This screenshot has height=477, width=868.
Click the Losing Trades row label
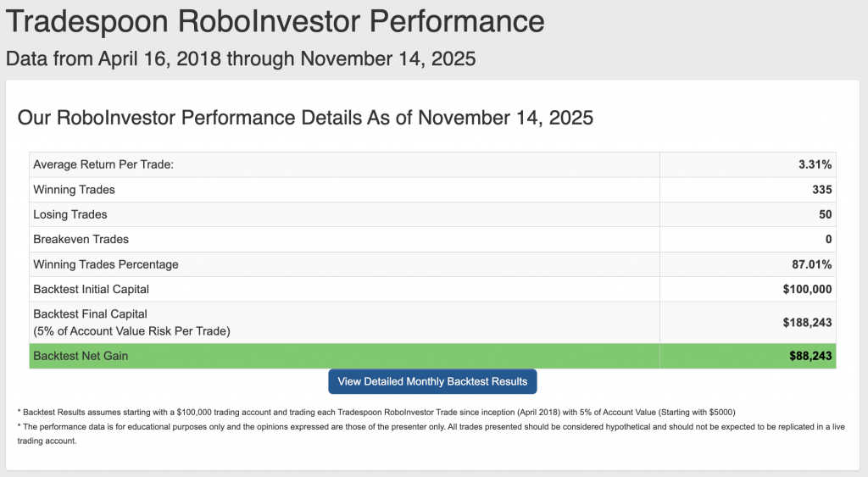[x=70, y=214]
